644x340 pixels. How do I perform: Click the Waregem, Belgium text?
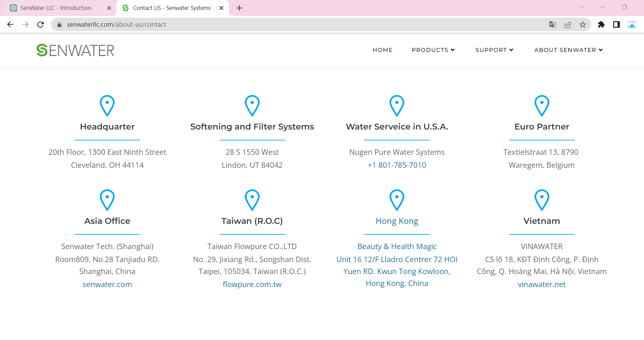pyautogui.click(x=542, y=165)
